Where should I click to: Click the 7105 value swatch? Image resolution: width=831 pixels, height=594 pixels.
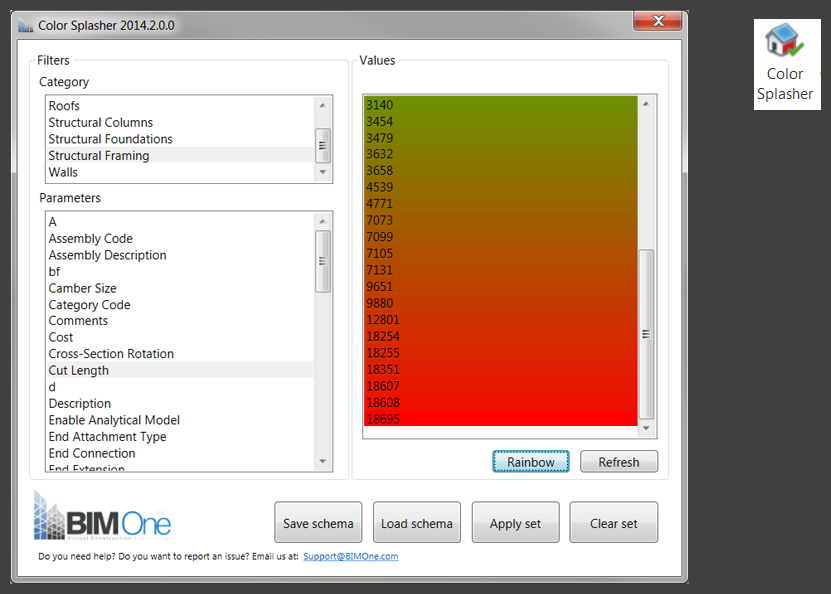point(500,253)
